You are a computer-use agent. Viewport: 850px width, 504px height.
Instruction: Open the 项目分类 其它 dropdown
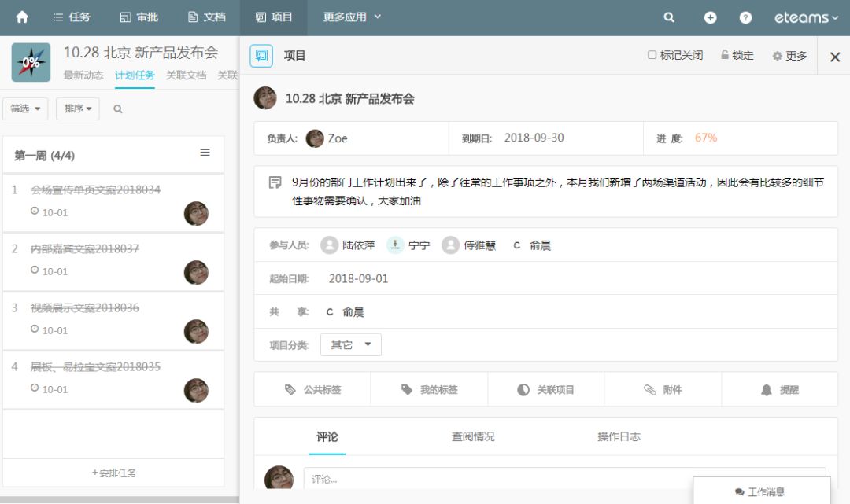(x=351, y=345)
